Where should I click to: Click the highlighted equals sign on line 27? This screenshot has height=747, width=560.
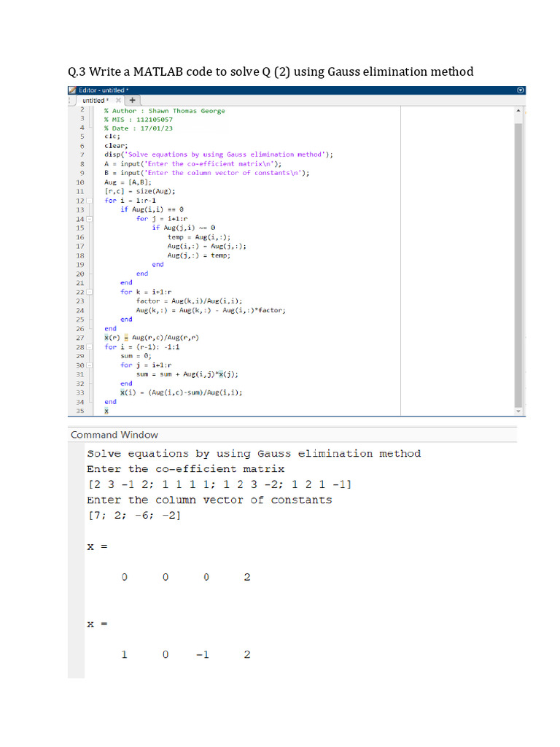click(126, 338)
